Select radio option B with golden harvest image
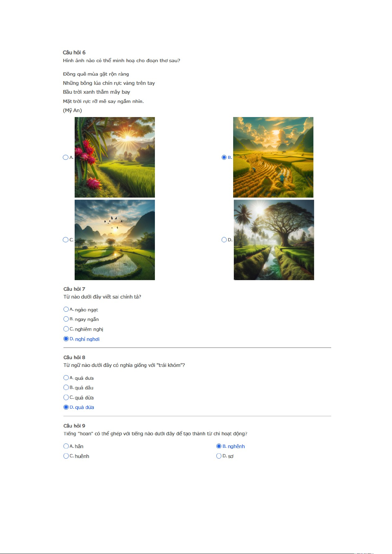392x554 pixels. coord(224,157)
